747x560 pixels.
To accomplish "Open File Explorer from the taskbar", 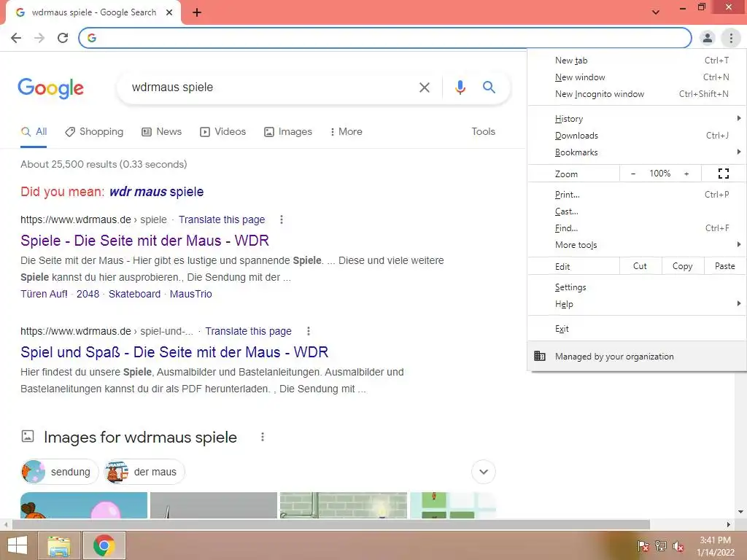I will pyautogui.click(x=58, y=545).
